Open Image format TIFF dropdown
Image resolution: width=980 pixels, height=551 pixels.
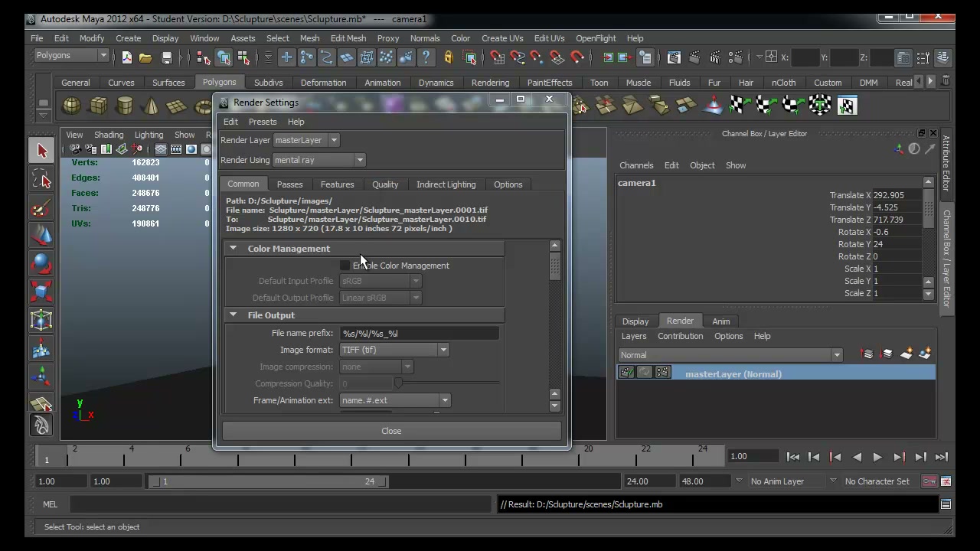click(x=394, y=350)
